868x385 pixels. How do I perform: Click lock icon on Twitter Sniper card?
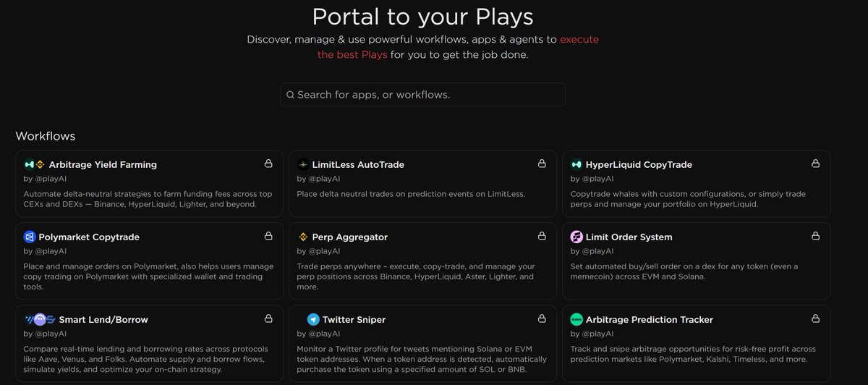click(x=542, y=318)
